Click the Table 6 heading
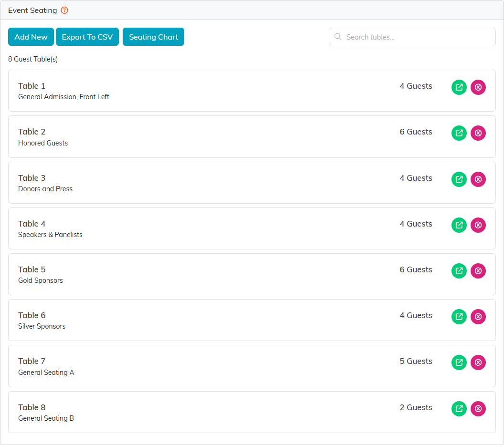This screenshot has height=445, width=504. (32, 316)
